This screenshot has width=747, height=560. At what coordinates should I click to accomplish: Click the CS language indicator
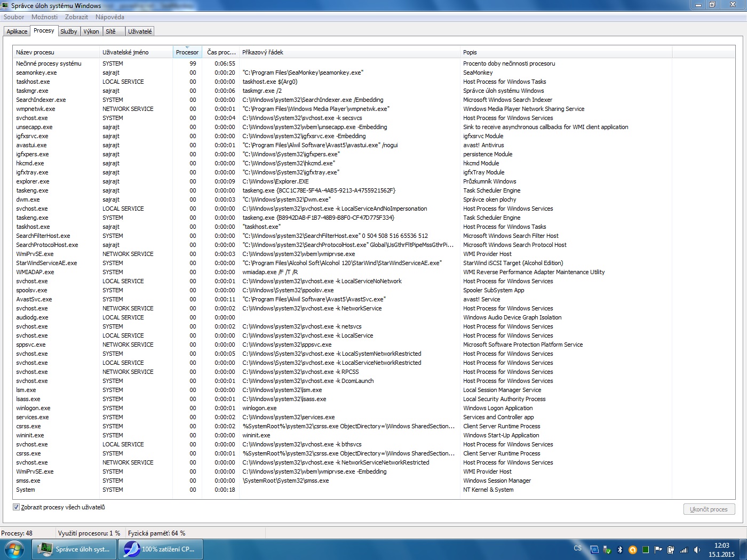coord(578,548)
